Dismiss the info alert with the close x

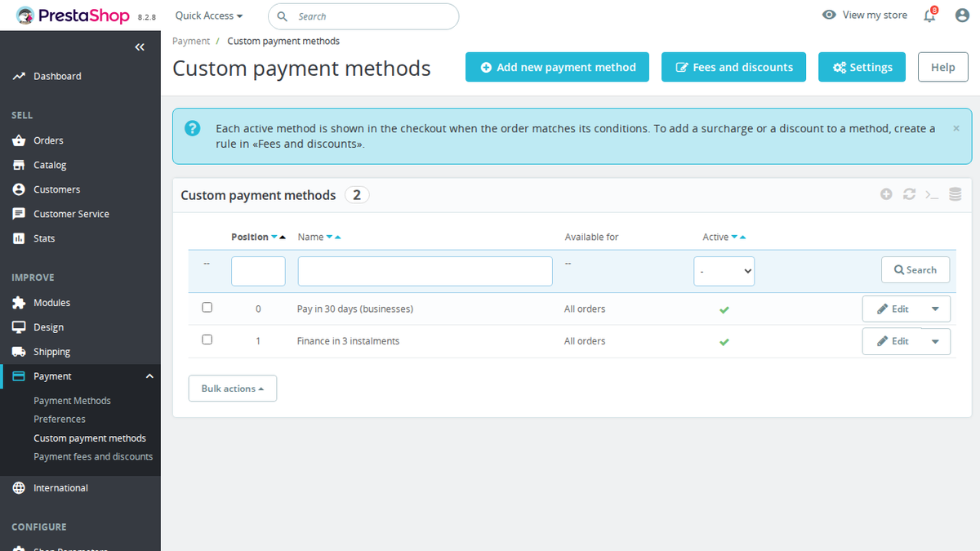pos(956,128)
